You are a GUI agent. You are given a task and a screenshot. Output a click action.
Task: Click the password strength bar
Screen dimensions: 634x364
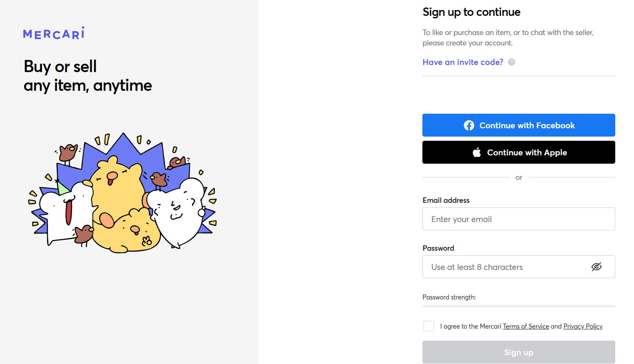(x=519, y=307)
